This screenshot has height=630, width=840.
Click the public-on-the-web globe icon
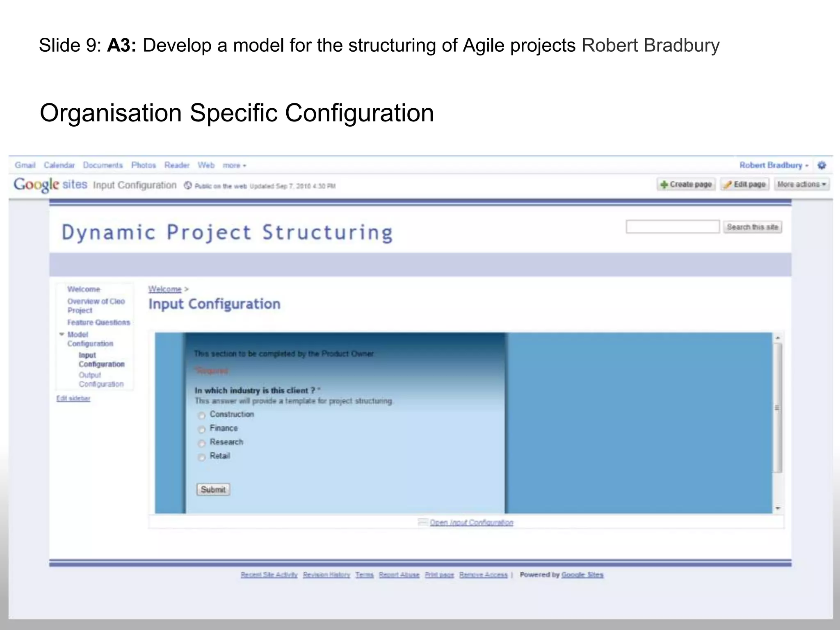pos(188,185)
